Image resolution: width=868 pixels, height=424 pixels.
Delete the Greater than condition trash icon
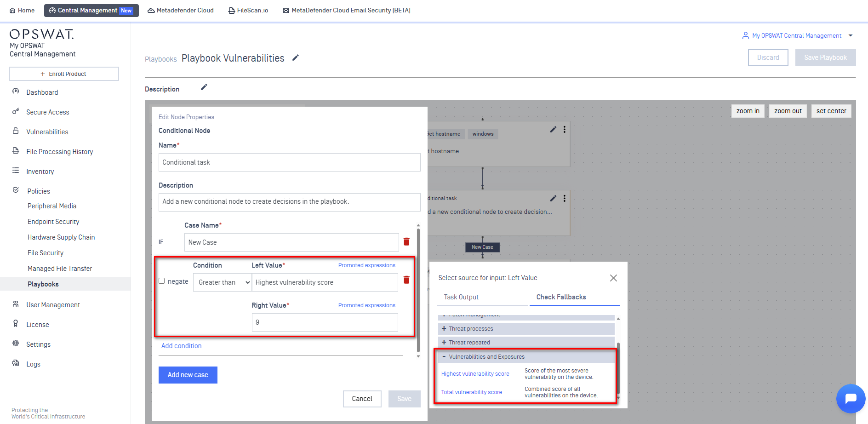pyautogui.click(x=406, y=280)
